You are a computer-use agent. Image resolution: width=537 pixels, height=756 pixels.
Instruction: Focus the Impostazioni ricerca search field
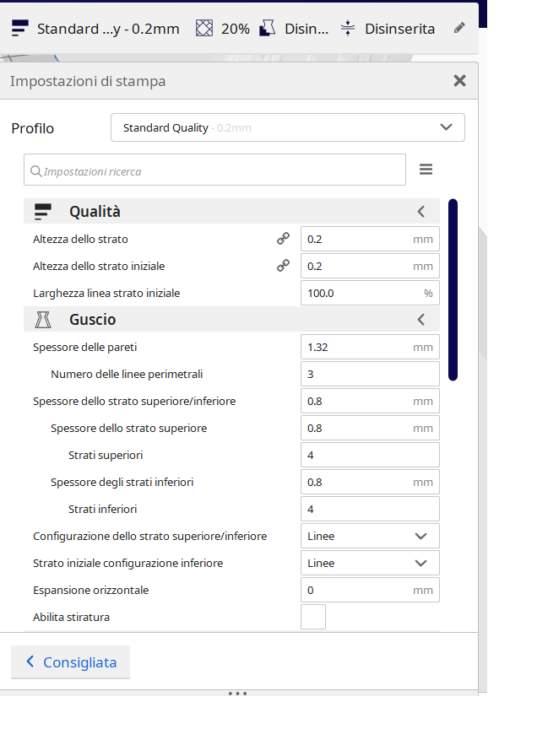tap(214, 170)
